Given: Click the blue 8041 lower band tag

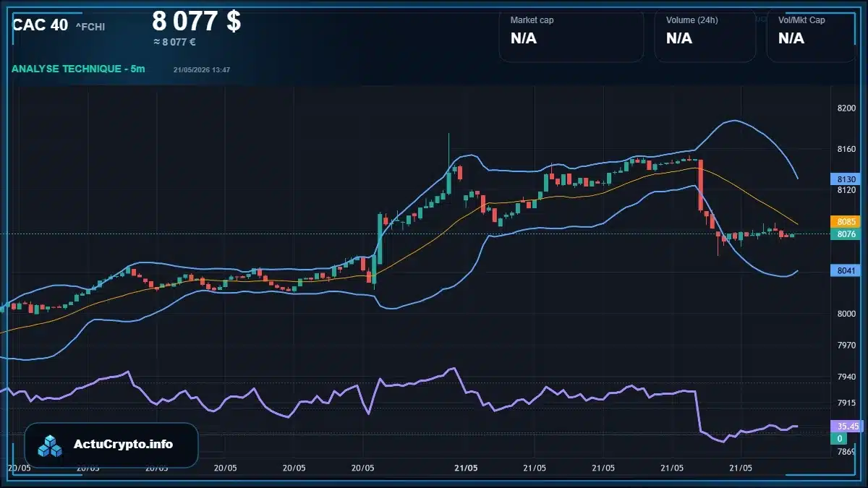Looking at the screenshot, I should click(x=845, y=270).
